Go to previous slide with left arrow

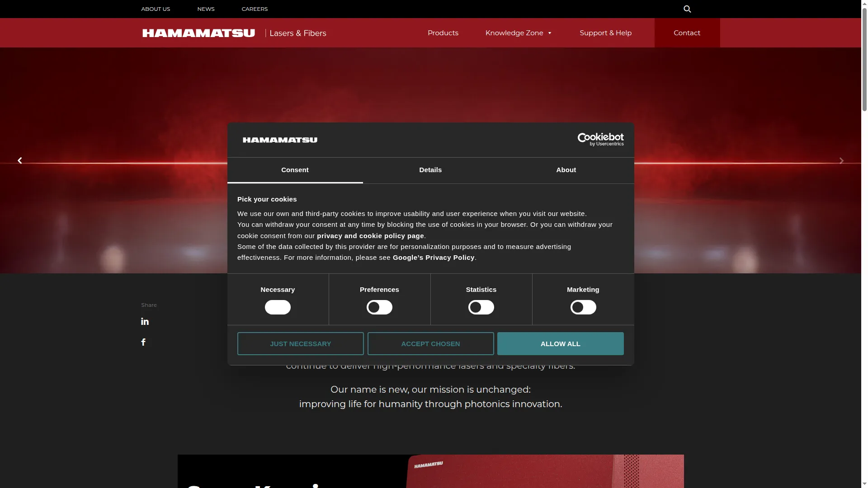coord(19,160)
